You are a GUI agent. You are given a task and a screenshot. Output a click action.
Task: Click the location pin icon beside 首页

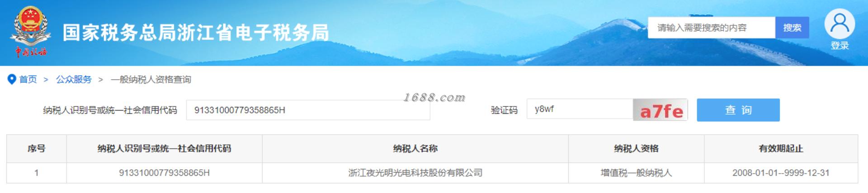coord(12,79)
